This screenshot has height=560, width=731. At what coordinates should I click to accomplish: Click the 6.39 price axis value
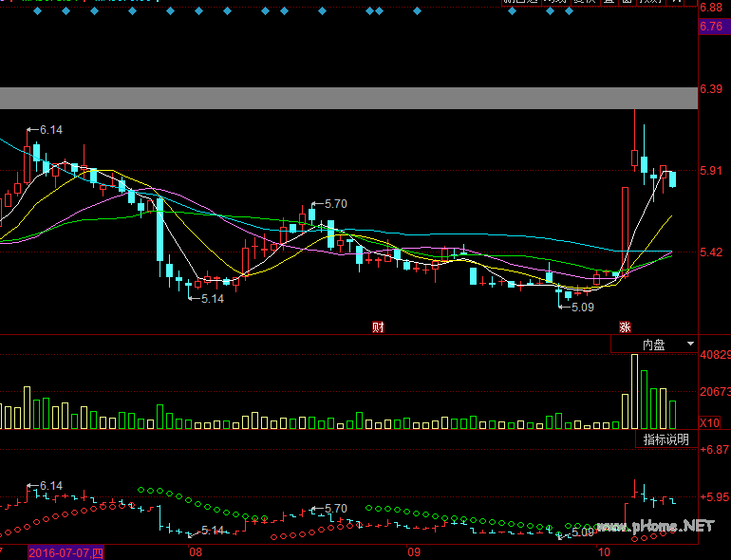coord(711,89)
